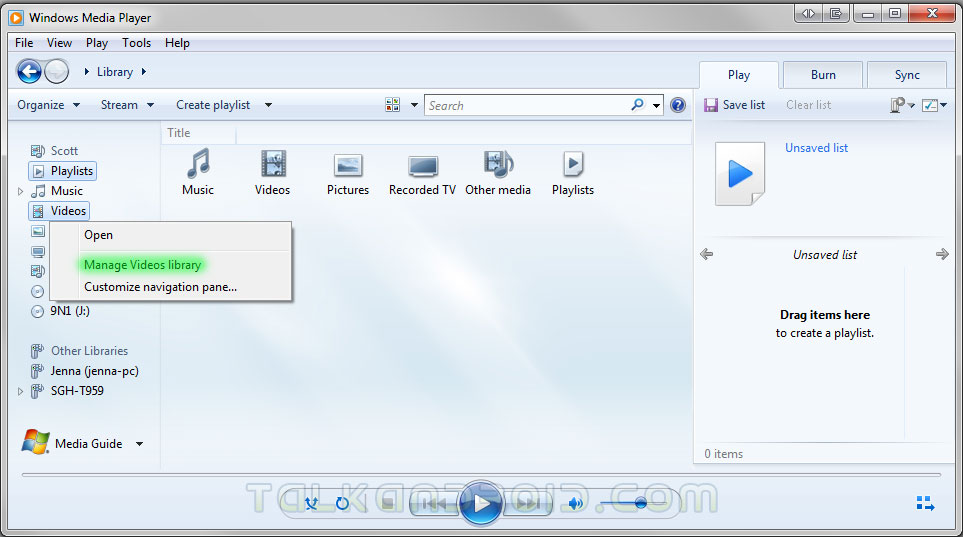Screen dimensions: 963x537
Task: Adjust the volume slider
Action: (633, 503)
